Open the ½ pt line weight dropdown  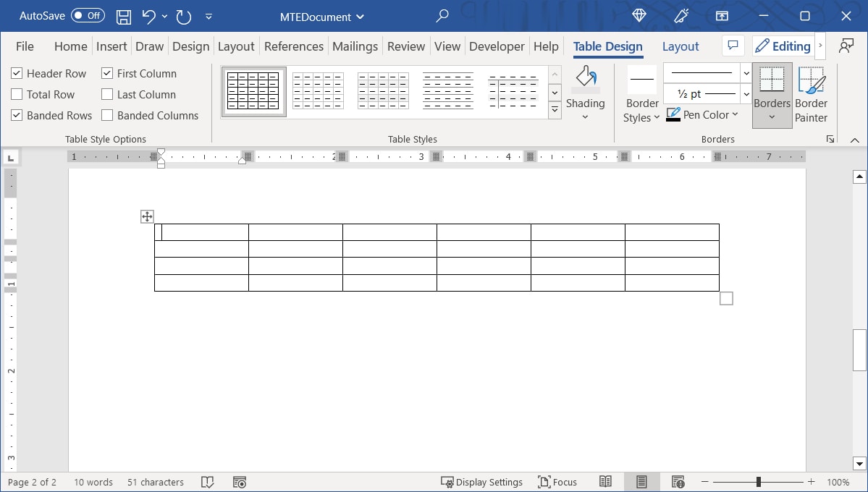point(746,93)
